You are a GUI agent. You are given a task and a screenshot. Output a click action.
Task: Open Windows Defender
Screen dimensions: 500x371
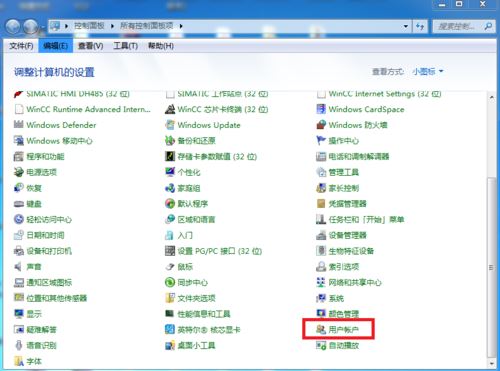click(55, 125)
